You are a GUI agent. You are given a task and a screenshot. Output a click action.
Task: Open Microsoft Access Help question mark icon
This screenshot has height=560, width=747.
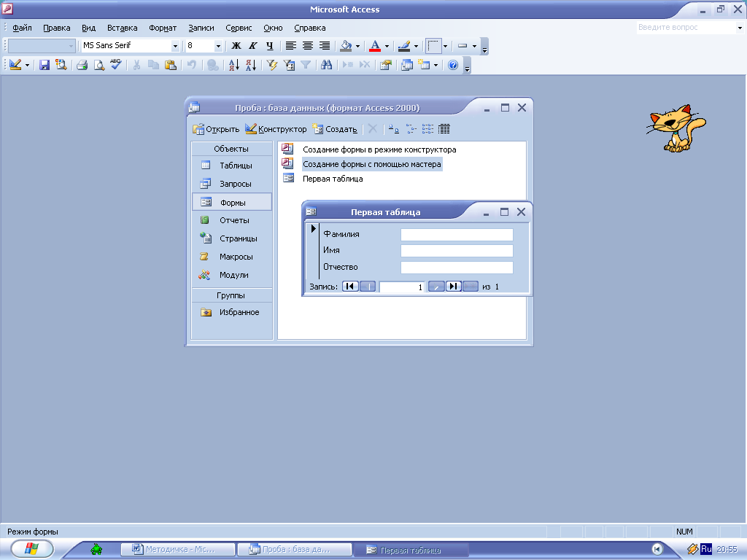pyautogui.click(x=452, y=65)
